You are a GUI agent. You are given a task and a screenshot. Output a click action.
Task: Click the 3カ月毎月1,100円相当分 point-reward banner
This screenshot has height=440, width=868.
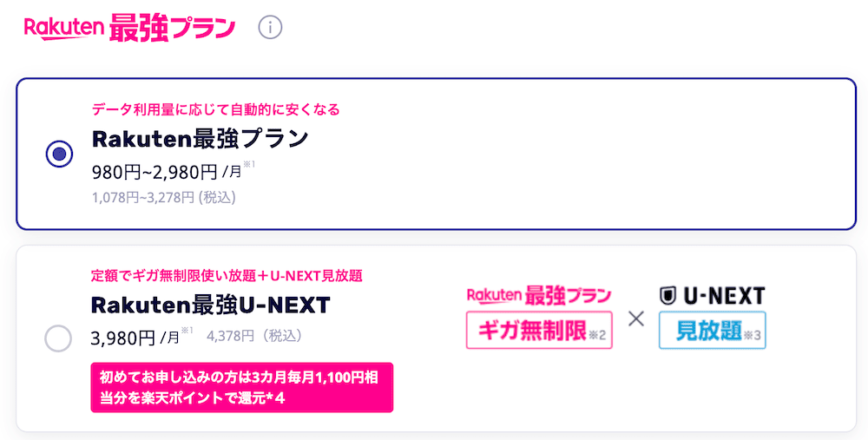coord(242,387)
